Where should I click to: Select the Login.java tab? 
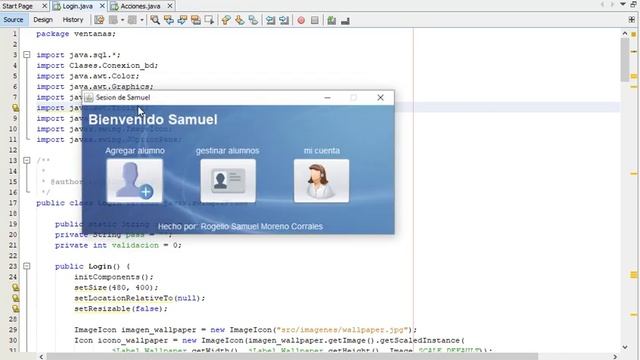[x=77, y=6]
